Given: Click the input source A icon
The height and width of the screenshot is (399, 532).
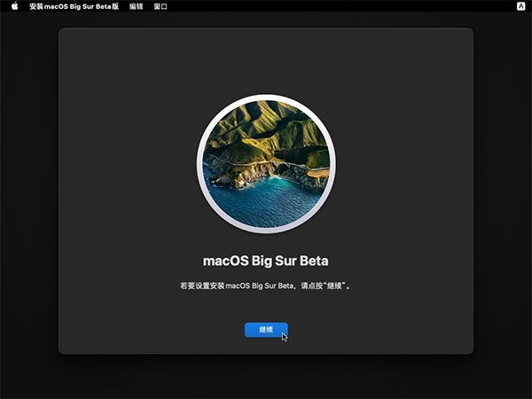Looking at the screenshot, I should 520,6.
